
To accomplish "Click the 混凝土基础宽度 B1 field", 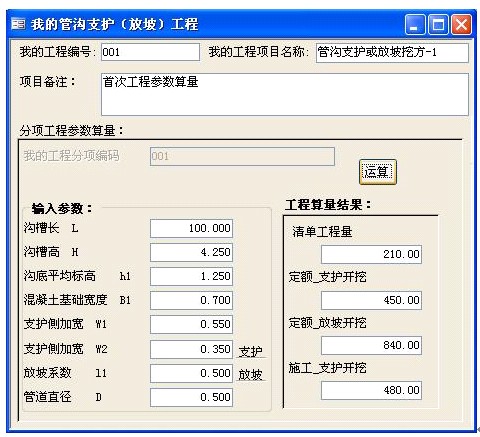I will tap(191, 300).
